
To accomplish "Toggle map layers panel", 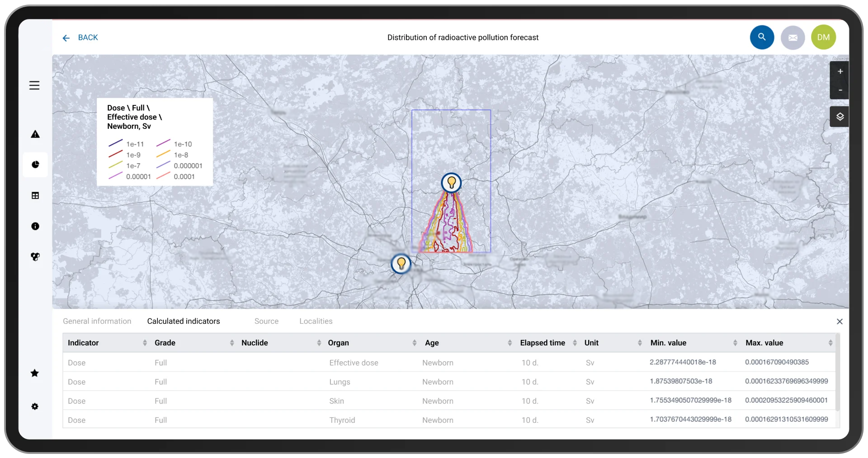I will coord(840,117).
